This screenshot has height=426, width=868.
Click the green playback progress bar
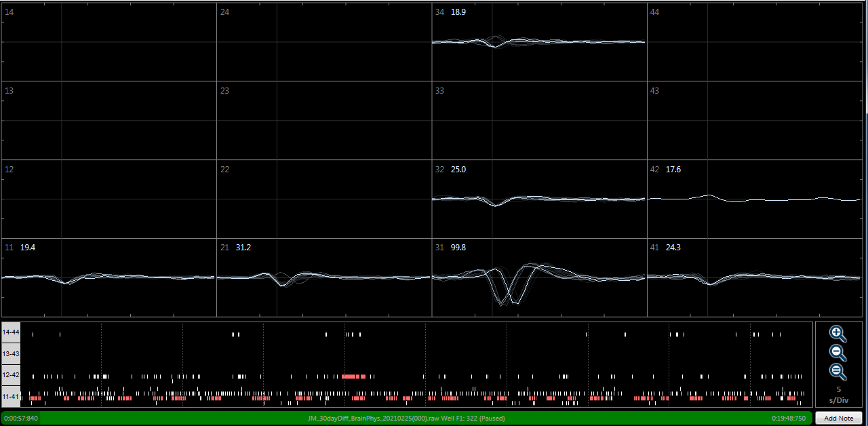coord(407,418)
